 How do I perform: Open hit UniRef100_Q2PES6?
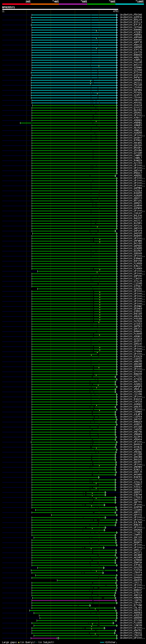point(131,17)
